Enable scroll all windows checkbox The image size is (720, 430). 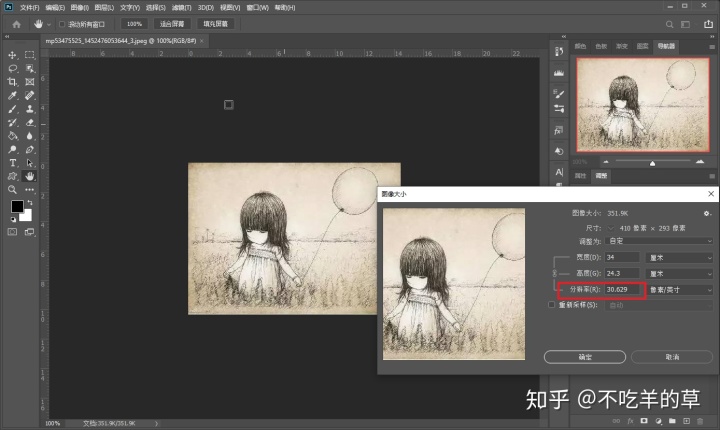click(62, 24)
